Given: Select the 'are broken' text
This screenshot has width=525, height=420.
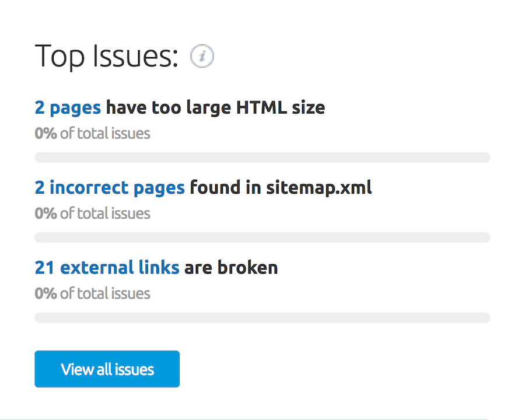Looking at the screenshot, I should coord(231,268).
